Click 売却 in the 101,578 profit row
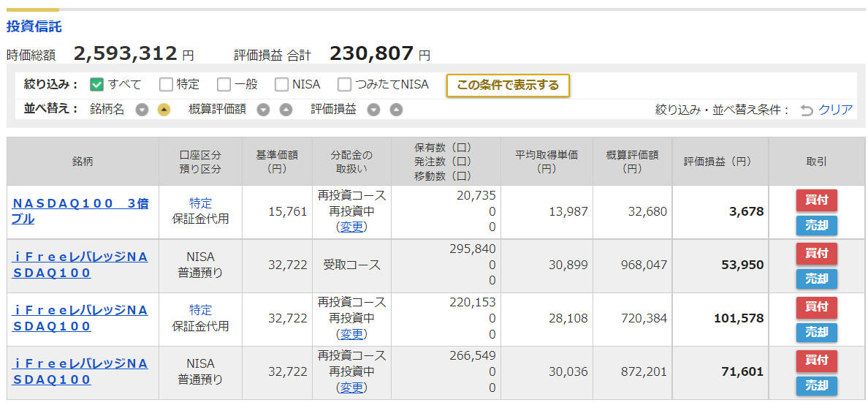This screenshot has height=408, width=868. tap(817, 333)
